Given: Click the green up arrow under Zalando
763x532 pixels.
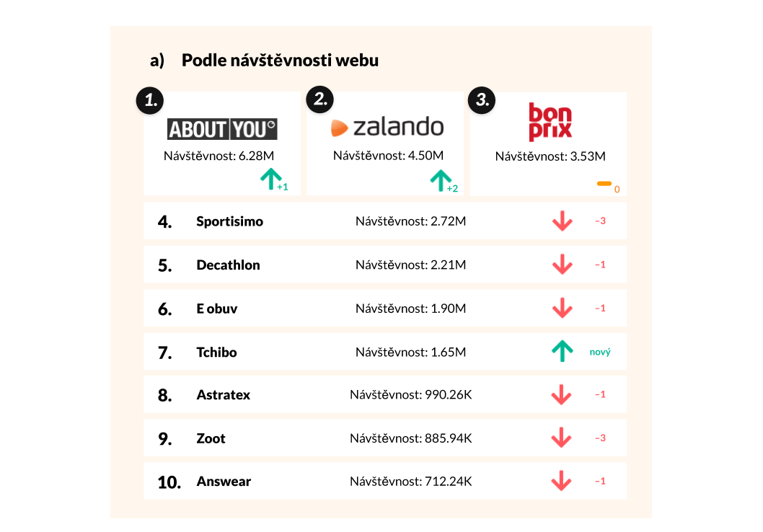Looking at the screenshot, I should pos(440,180).
